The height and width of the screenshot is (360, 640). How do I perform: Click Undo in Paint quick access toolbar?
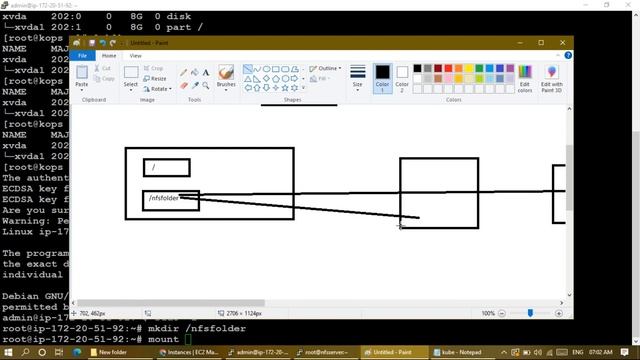(x=102, y=43)
